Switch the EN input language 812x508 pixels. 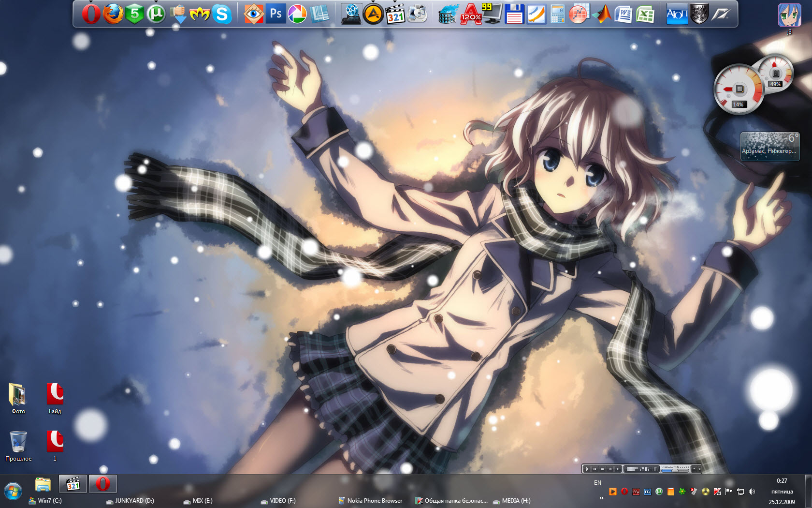[597, 483]
